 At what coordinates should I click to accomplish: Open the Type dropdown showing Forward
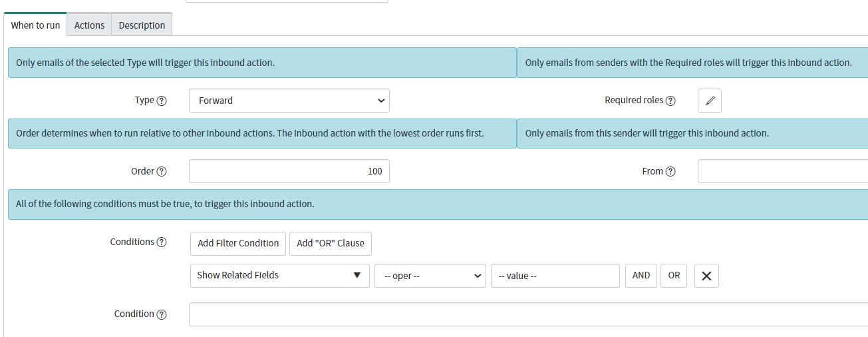pos(289,101)
